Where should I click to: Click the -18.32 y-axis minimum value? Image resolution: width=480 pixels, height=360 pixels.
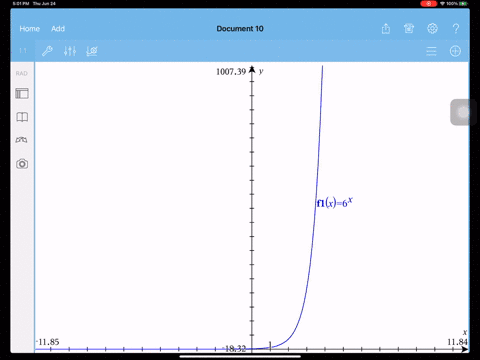pyautogui.click(x=234, y=349)
